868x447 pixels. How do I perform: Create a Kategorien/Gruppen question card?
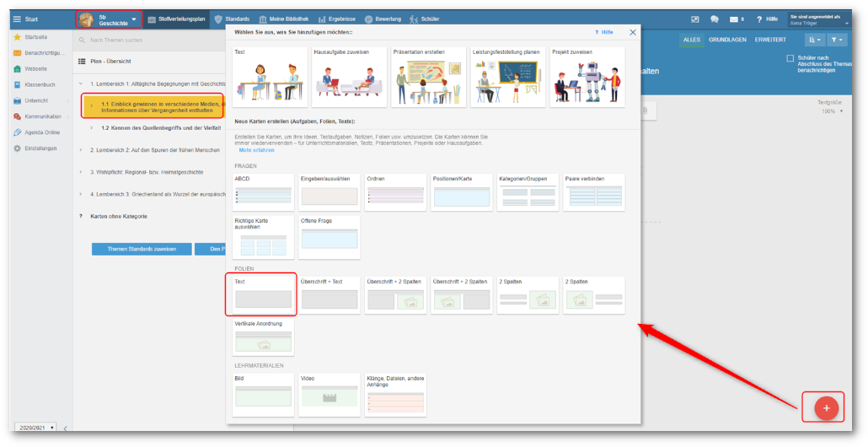click(528, 192)
